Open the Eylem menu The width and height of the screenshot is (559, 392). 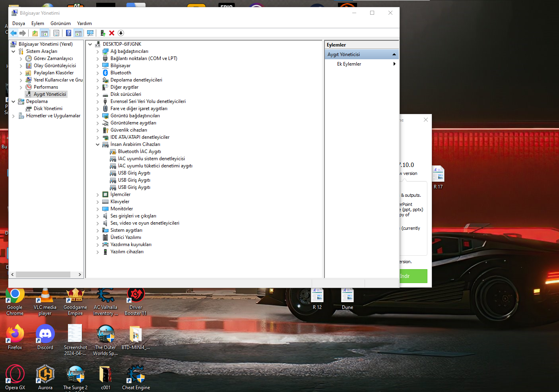38,23
